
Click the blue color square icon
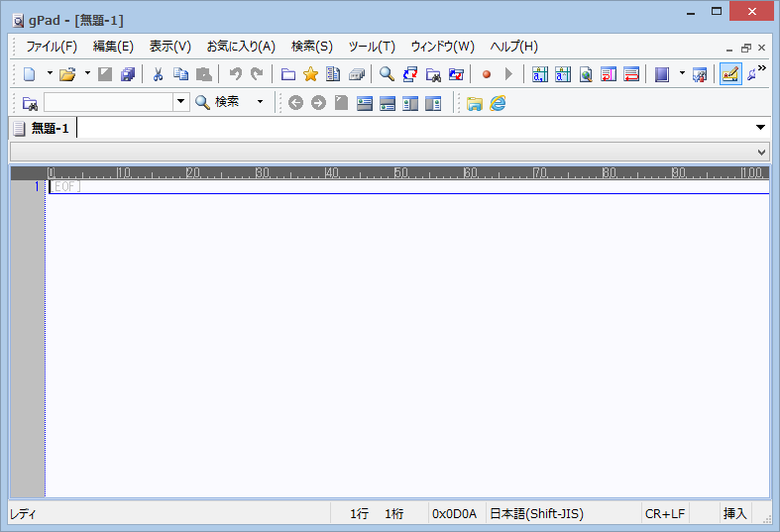662,74
